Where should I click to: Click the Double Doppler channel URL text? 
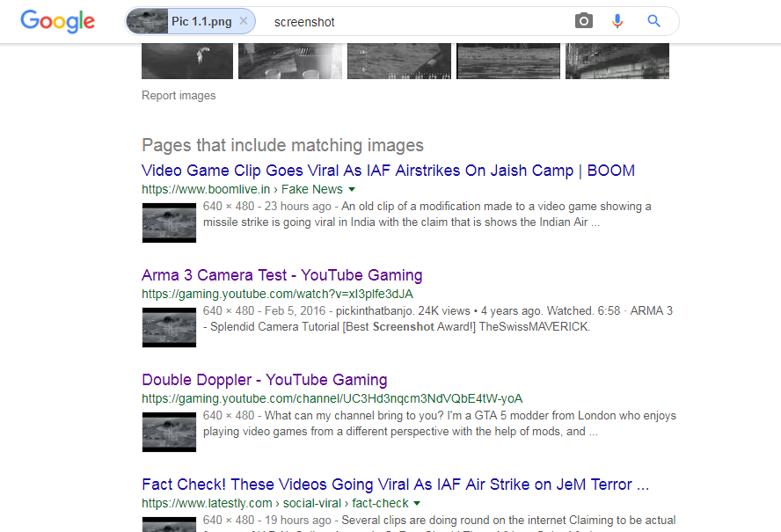pos(332,398)
